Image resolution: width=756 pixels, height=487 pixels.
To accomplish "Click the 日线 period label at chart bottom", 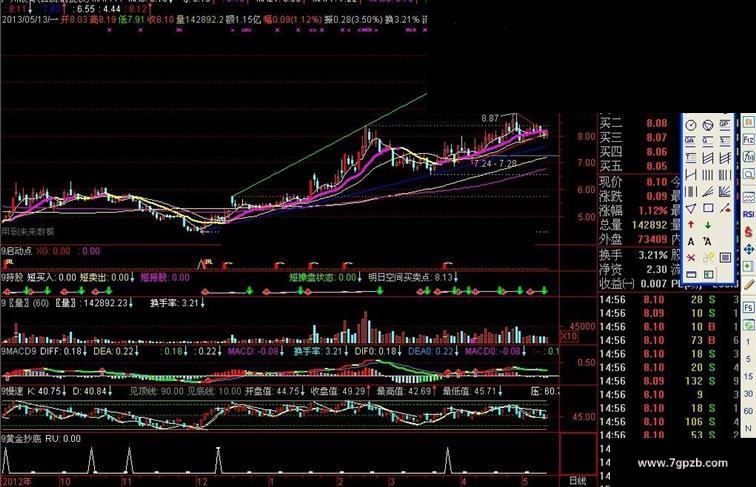I will (x=578, y=481).
